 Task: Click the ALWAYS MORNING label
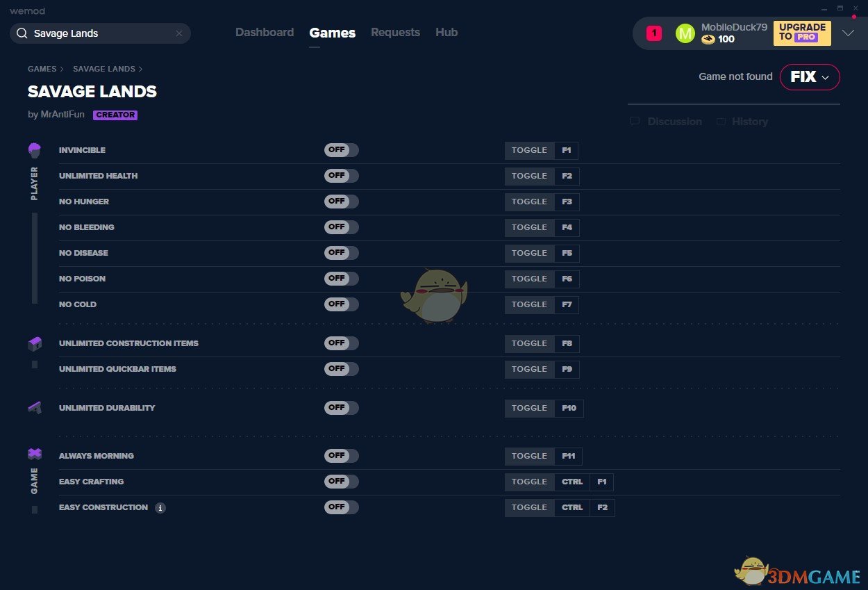pyautogui.click(x=97, y=456)
